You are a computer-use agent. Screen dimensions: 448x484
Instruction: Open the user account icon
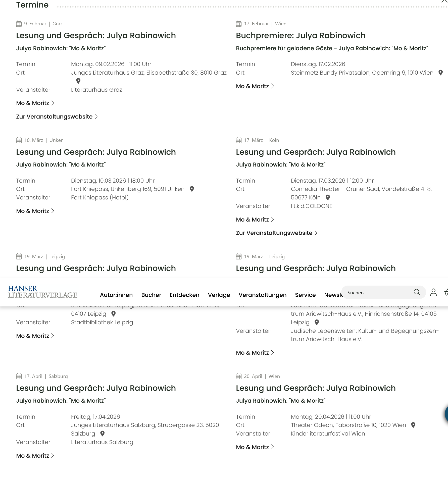click(x=433, y=292)
